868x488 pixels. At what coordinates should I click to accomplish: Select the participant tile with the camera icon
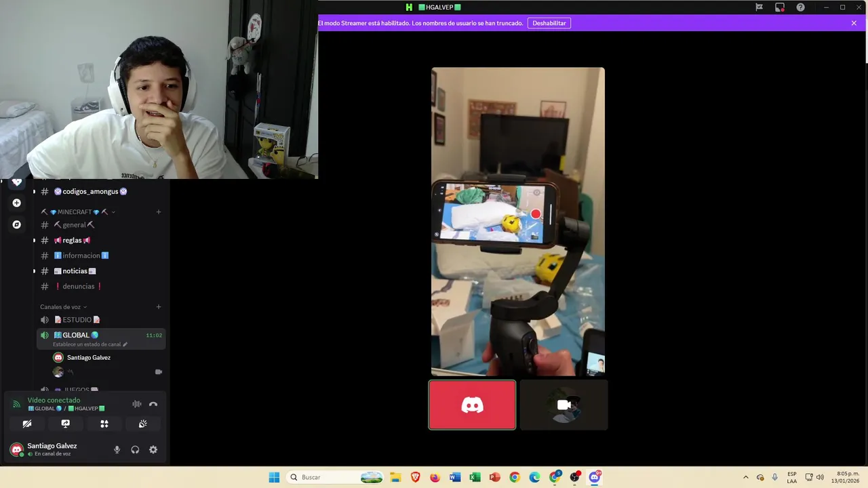(x=564, y=405)
